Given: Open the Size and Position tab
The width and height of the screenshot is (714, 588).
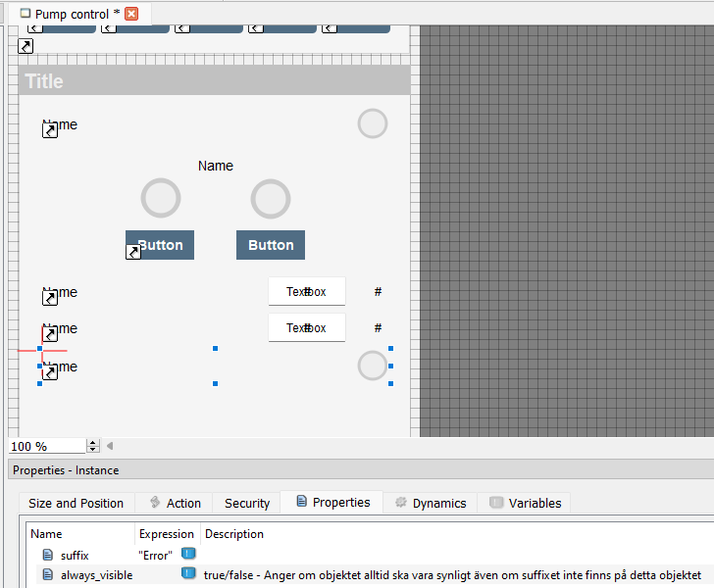Looking at the screenshot, I should coord(76,503).
